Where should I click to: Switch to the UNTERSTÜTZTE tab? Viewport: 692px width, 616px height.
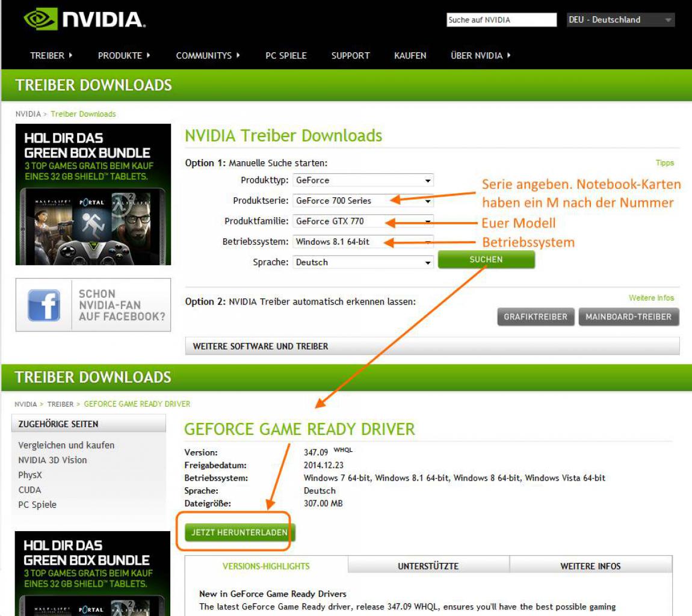428,566
